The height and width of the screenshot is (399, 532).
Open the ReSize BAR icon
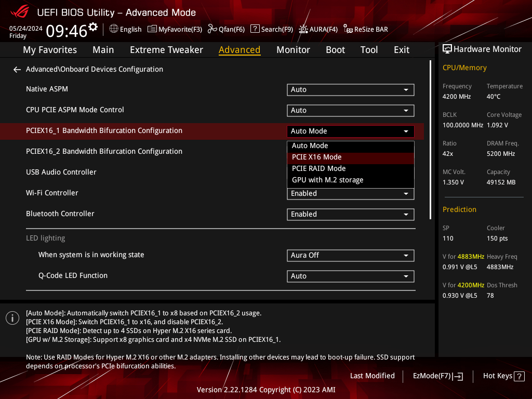click(x=348, y=29)
